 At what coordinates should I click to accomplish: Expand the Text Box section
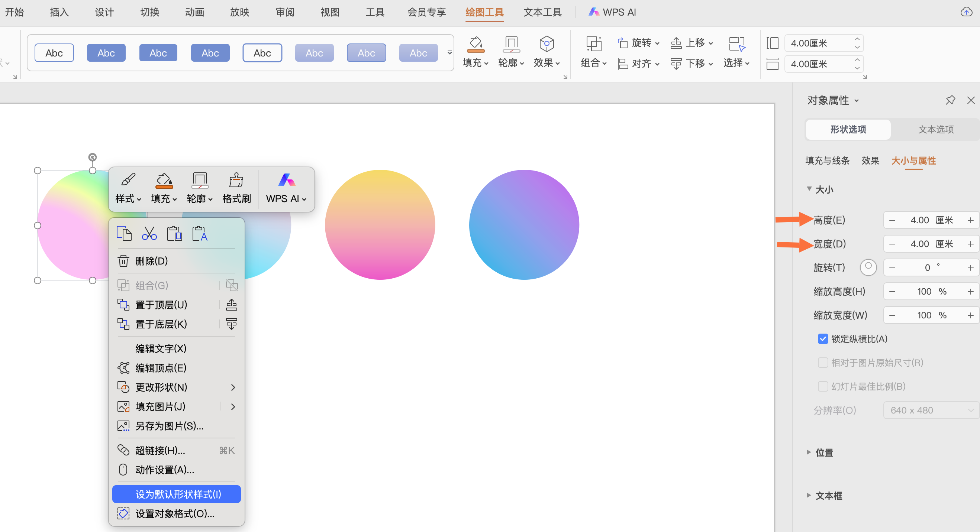(x=829, y=496)
